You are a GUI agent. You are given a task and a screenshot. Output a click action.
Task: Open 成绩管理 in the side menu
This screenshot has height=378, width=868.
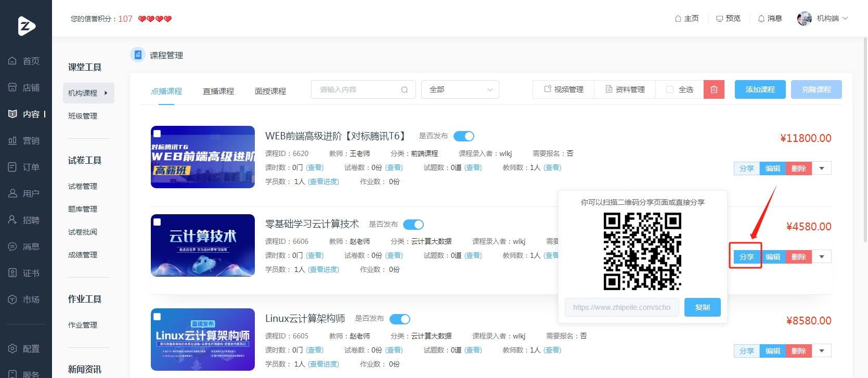coord(83,255)
